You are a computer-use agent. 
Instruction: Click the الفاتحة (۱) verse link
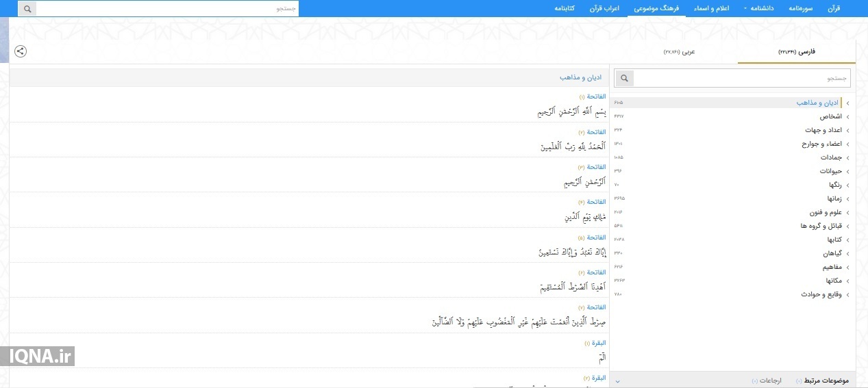tap(592, 96)
